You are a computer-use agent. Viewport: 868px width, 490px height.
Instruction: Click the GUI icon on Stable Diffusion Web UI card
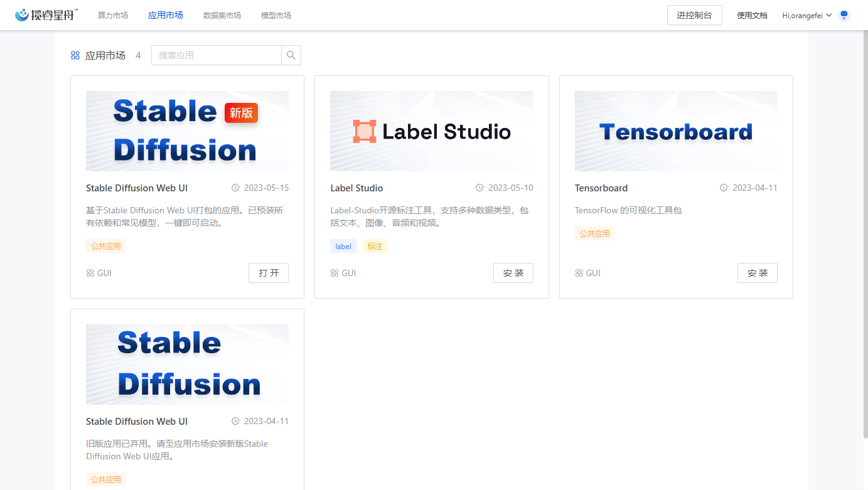(88, 273)
